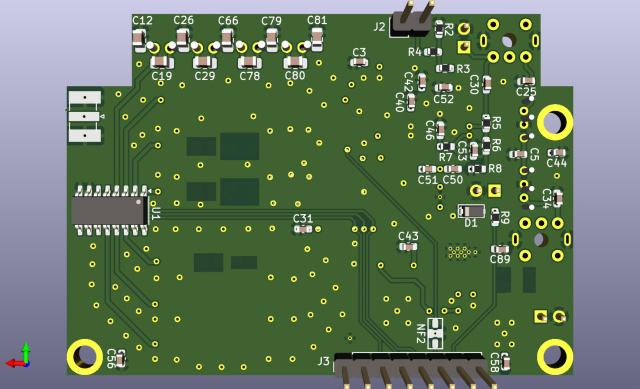Image resolution: width=640 pixels, height=389 pixels.
Task: Click capacitor C56 near bottom-left corner
Action: point(120,360)
